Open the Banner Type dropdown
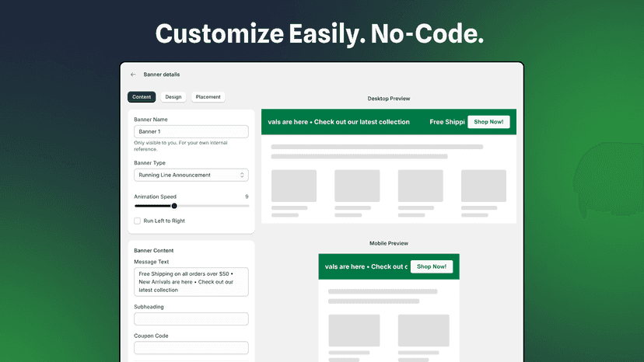This screenshot has height=362, width=644. [191, 175]
